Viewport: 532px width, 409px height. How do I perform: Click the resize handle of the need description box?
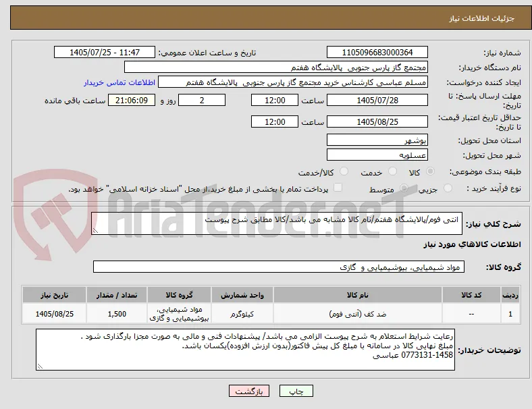point(95,231)
